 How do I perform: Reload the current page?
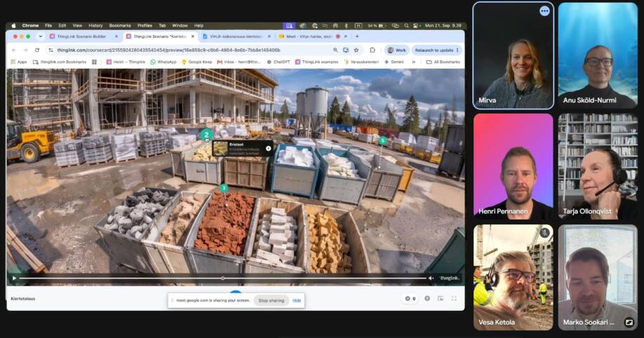(x=37, y=50)
